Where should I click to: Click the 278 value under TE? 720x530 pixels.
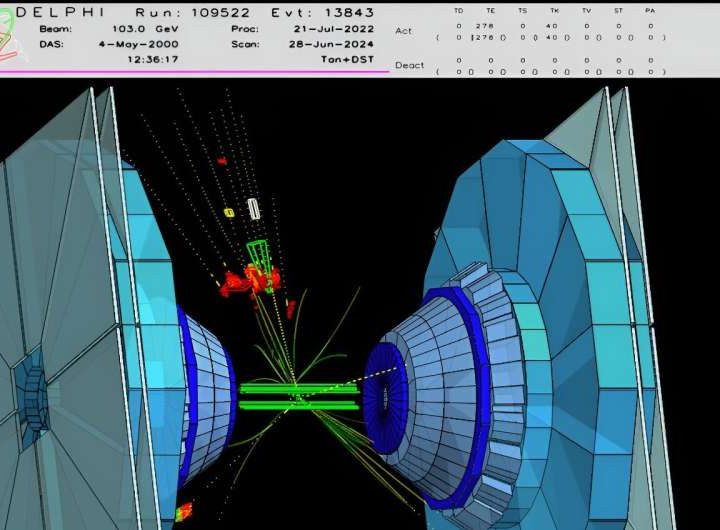pos(490,28)
